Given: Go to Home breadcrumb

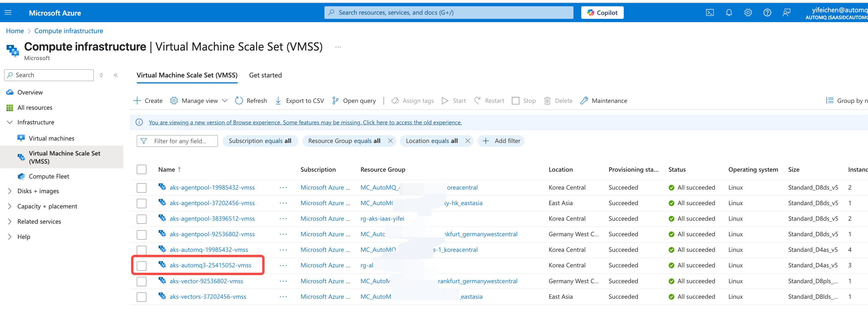Looking at the screenshot, I should (x=15, y=31).
